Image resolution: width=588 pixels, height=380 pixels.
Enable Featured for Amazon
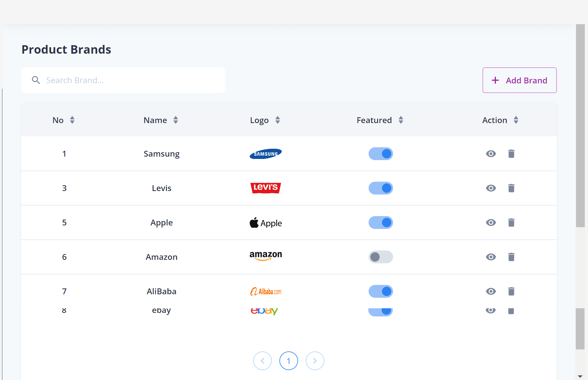[x=381, y=257]
